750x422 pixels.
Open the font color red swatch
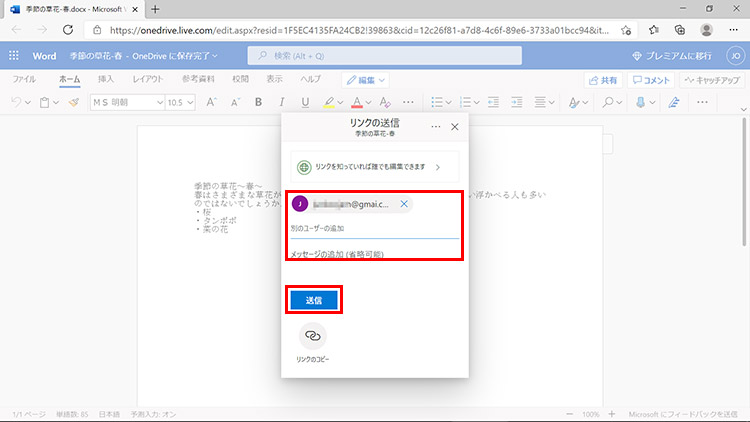[357, 102]
